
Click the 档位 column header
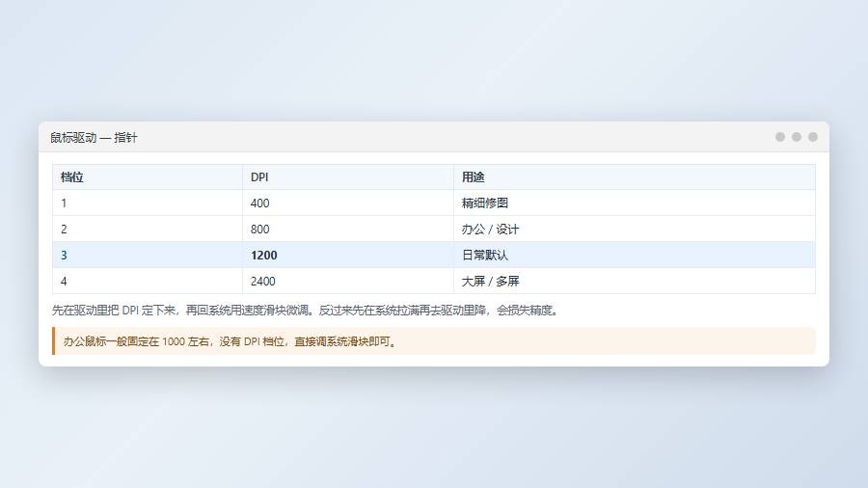148,177
